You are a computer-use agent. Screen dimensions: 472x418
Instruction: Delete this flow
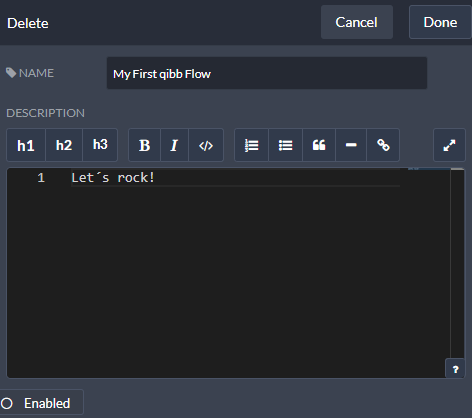[x=28, y=23]
